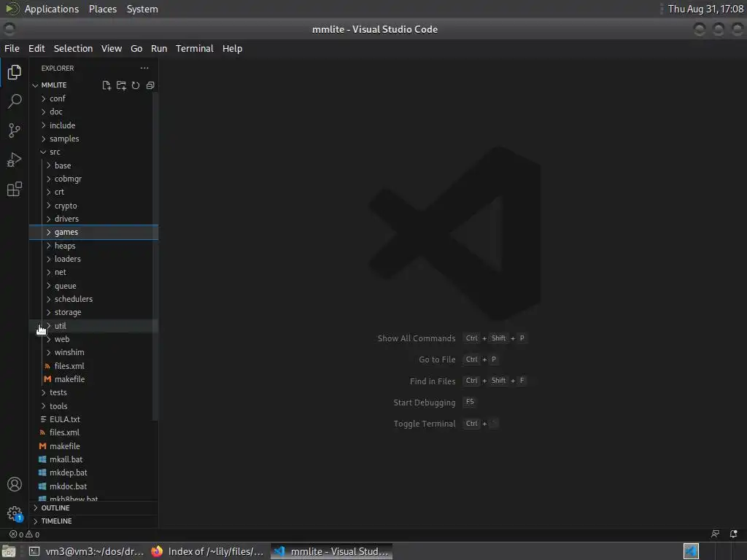
Task: Open the Explorer view in activity bar
Action: (15, 72)
